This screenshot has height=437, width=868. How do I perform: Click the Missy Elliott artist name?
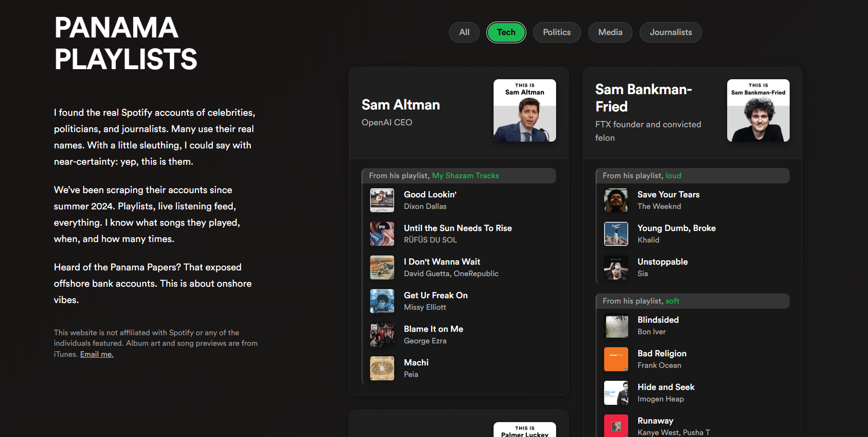pyautogui.click(x=425, y=307)
